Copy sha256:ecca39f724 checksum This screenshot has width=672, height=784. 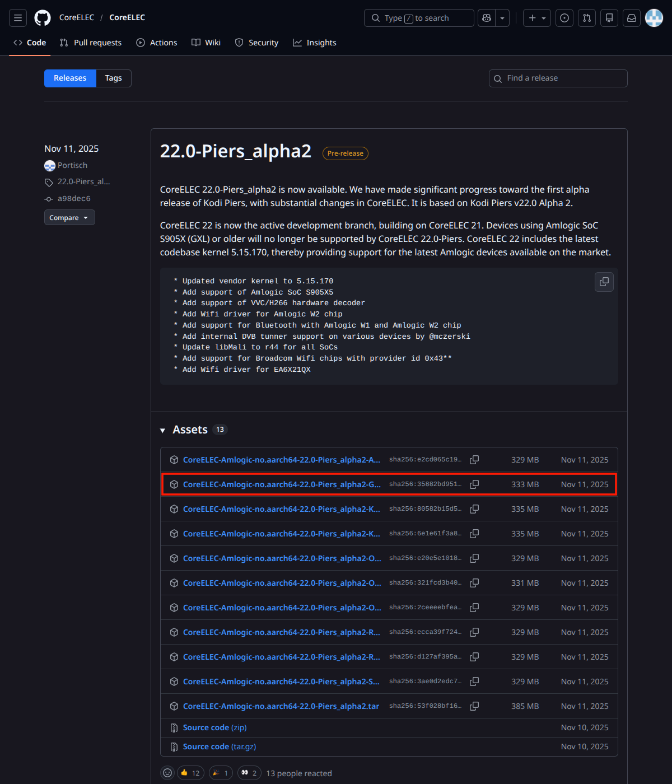click(474, 632)
